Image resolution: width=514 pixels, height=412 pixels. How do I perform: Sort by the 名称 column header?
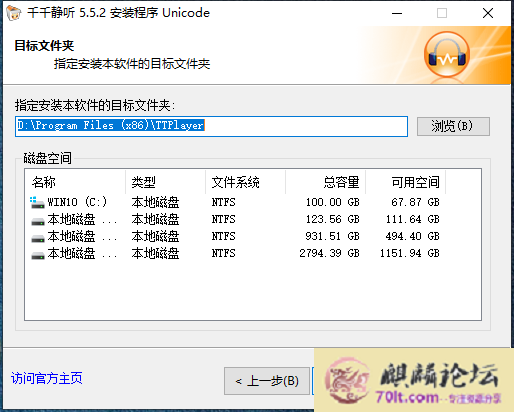[x=75, y=182]
